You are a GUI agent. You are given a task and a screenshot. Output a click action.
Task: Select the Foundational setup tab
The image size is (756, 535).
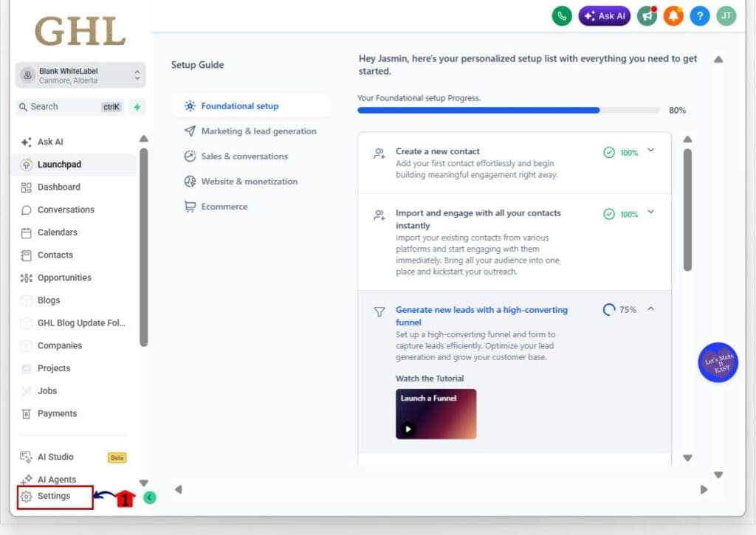pos(252,106)
